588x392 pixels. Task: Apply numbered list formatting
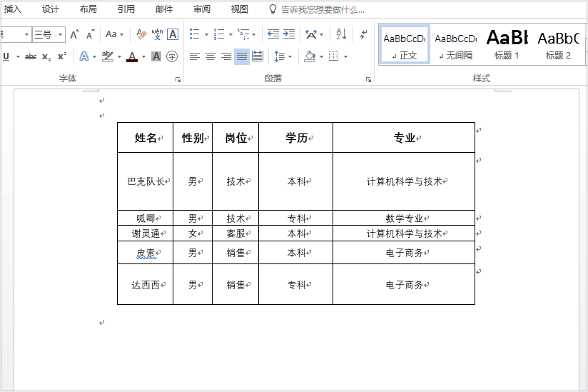(x=218, y=34)
